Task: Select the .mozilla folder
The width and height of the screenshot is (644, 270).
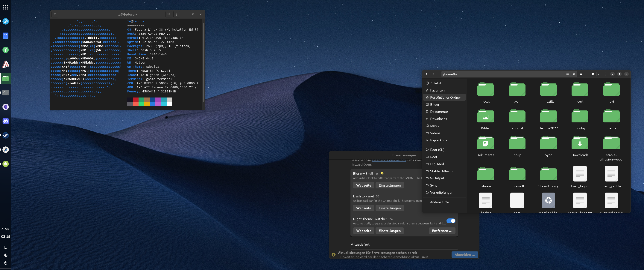Action: pyautogui.click(x=548, y=93)
